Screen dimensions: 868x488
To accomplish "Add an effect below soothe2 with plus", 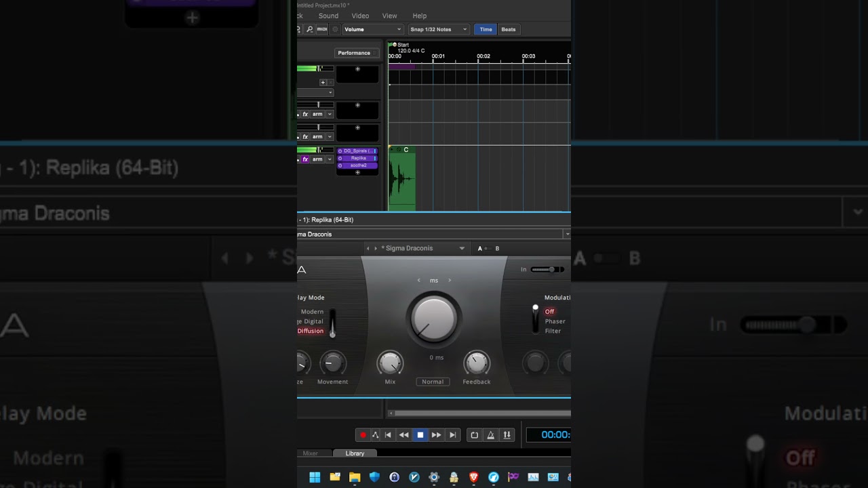I will (357, 172).
